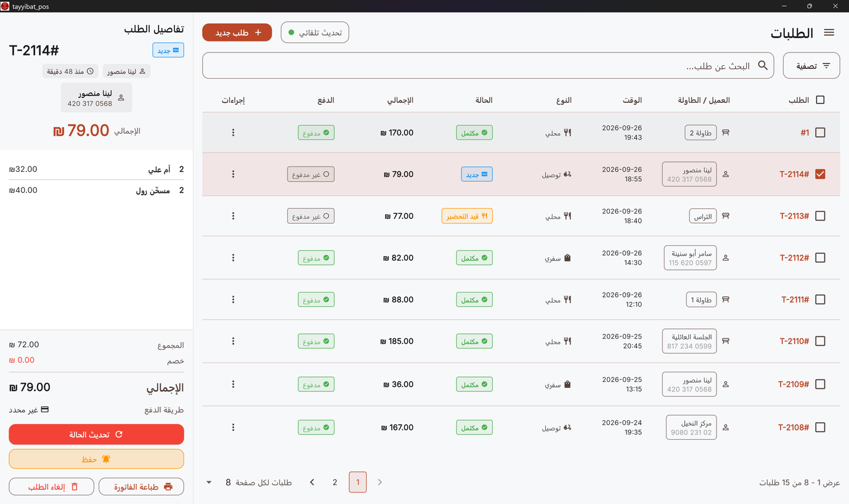Viewport: 849px width, 504px height.
Task: Open the تصفية filter options
Action: (x=811, y=65)
